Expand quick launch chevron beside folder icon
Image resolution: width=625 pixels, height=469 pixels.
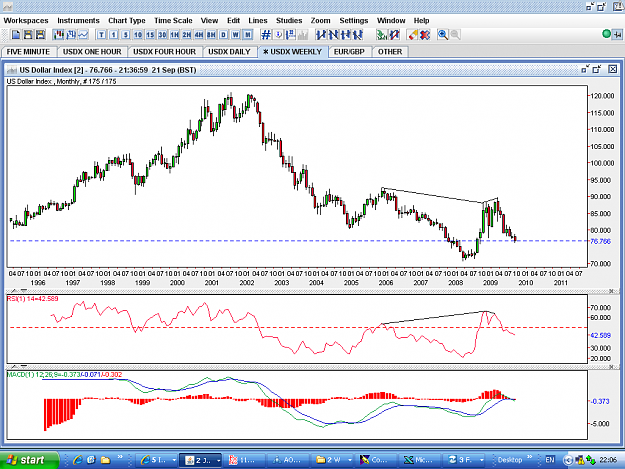[120, 457]
